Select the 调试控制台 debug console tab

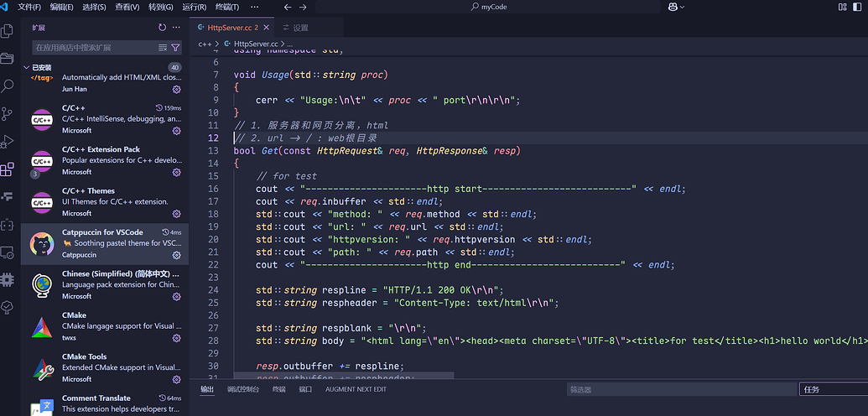[x=243, y=389]
